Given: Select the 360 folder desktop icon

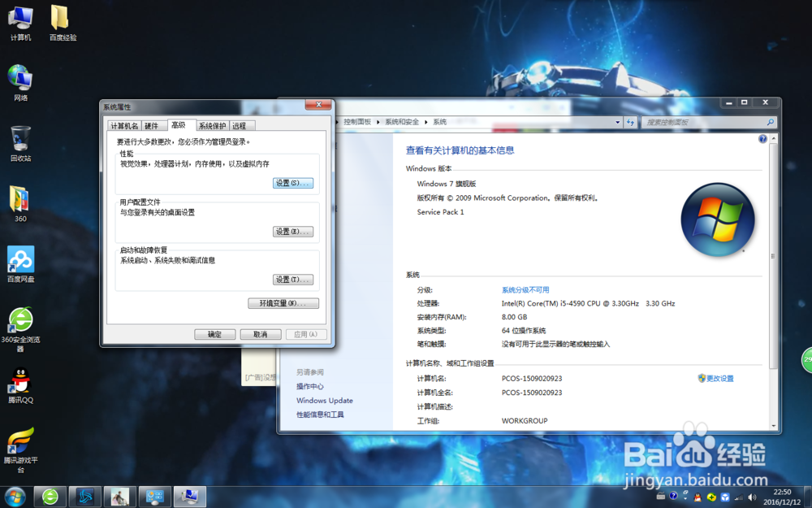Looking at the screenshot, I should pyautogui.click(x=20, y=204).
